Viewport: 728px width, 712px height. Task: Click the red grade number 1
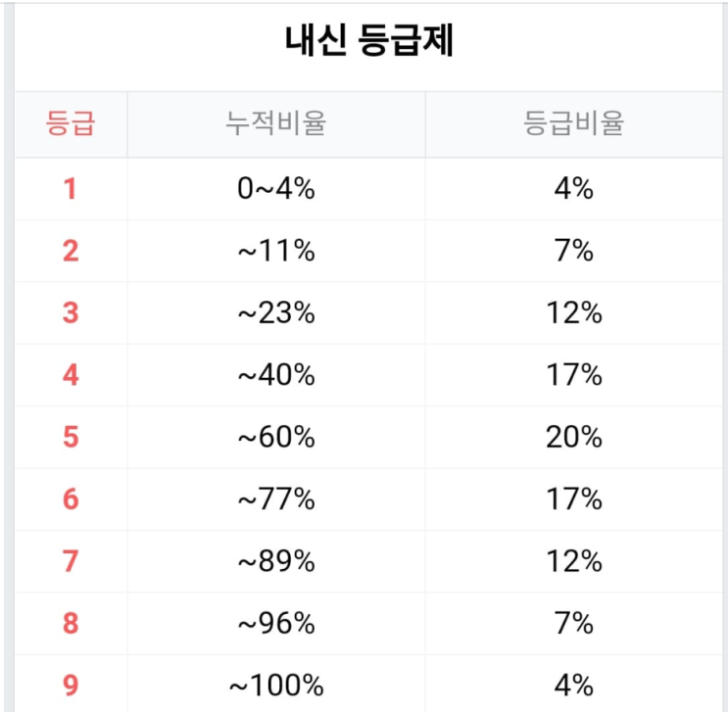coord(71,189)
